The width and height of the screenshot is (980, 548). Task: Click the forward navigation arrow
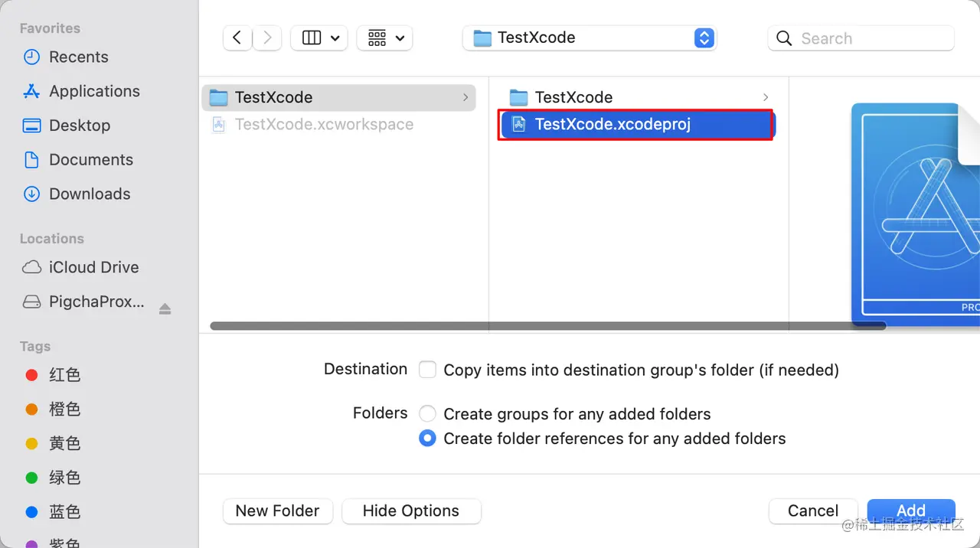(x=267, y=38)
